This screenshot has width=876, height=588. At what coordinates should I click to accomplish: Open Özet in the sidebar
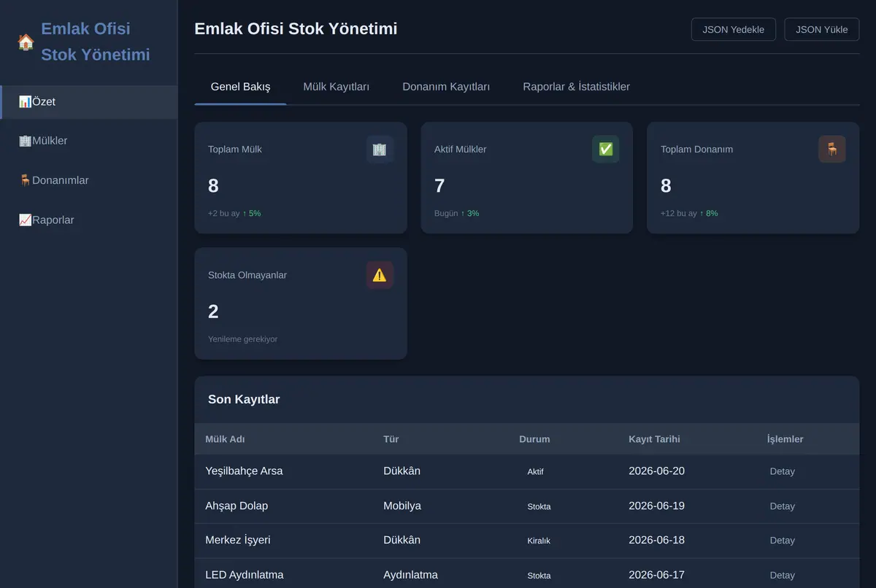(88, 102)
